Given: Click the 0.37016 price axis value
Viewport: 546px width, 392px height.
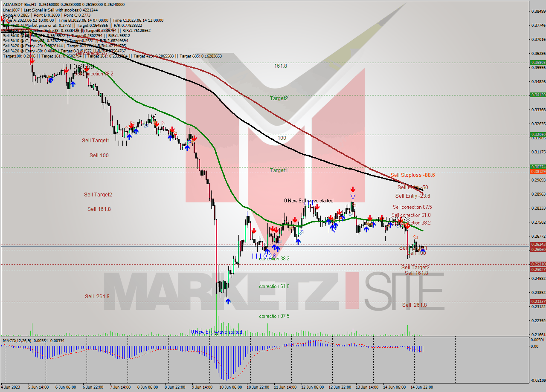Looking at the screenshot, I should click(538, 39).
